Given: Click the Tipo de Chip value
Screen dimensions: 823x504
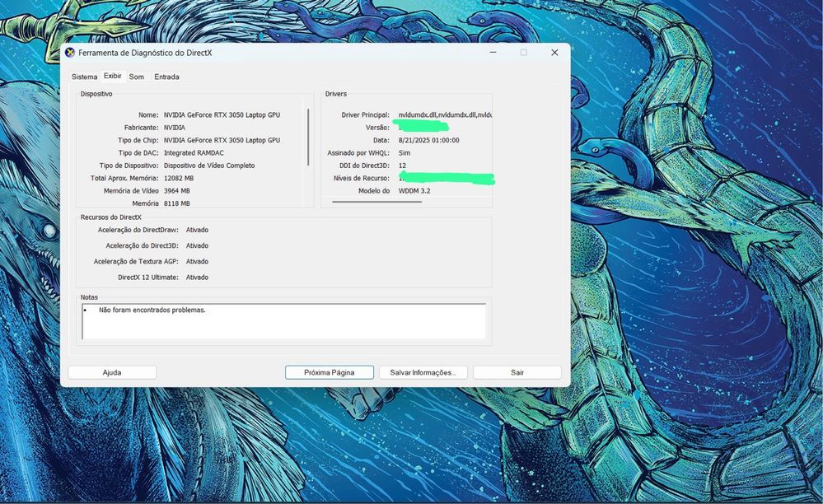Looking at the screenshot, I should click(x=222, y=140).
